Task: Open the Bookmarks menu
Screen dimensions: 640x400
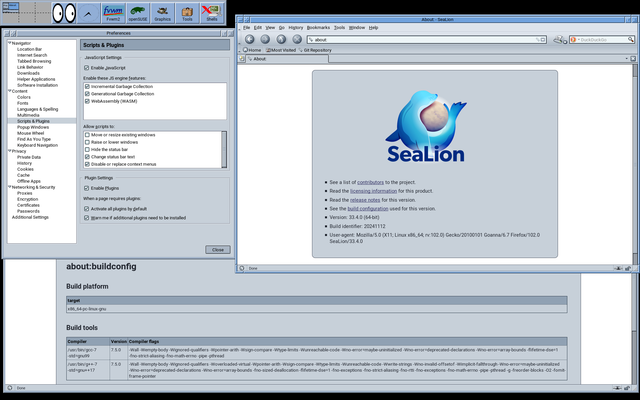Action: tap(318, 28)
